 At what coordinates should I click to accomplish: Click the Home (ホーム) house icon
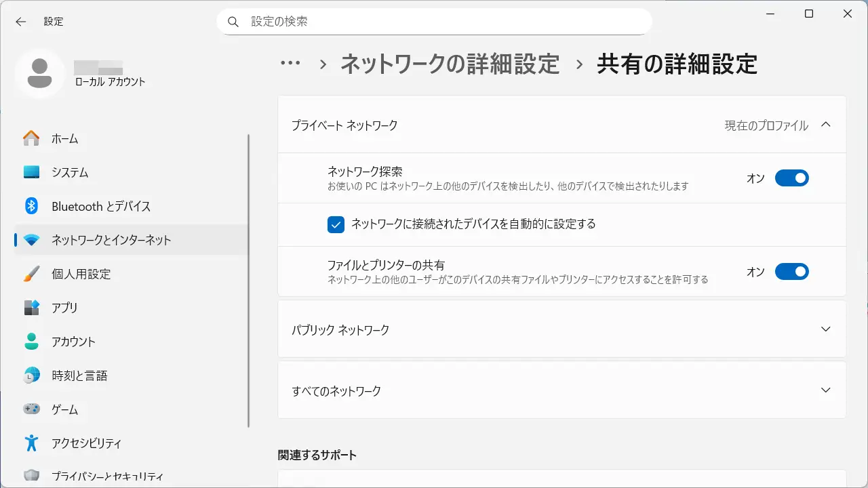(31, 138)
